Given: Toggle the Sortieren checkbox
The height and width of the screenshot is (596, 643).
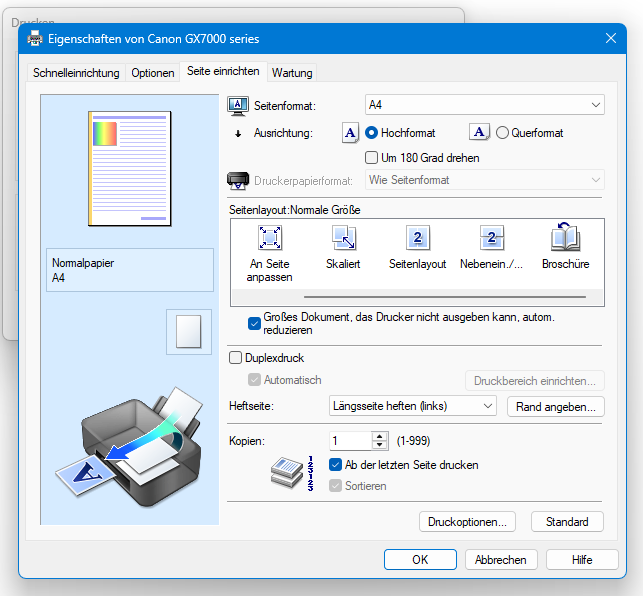Looking at the screenshot, I should click(x=335, y=486).
